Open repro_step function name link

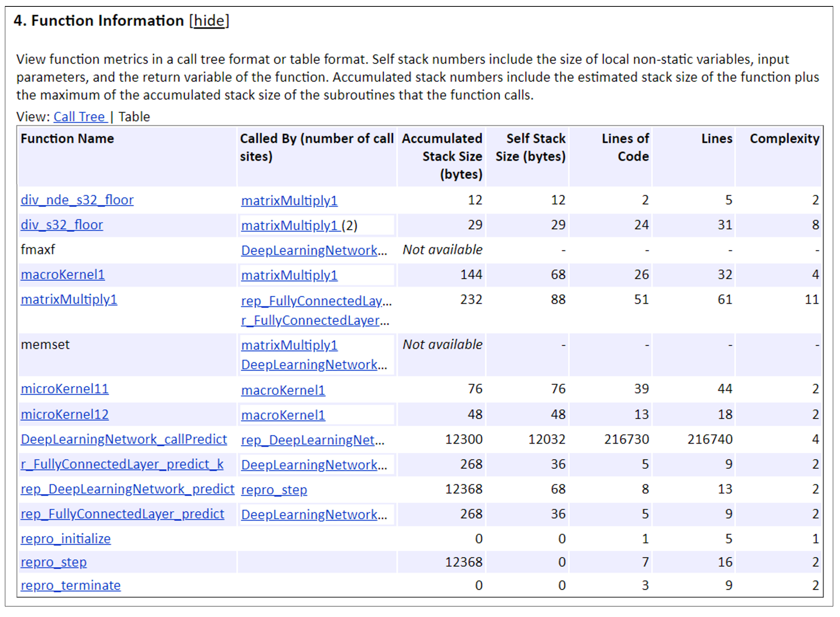(x=54, y=562)
